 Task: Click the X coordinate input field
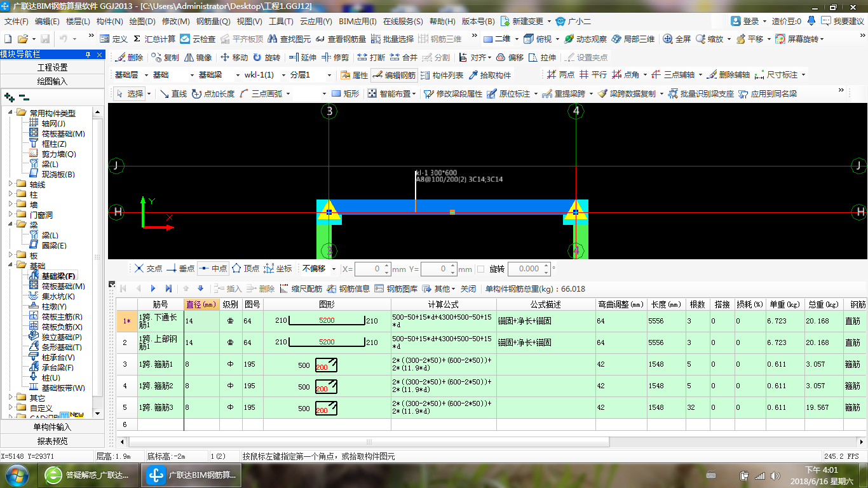coord(372,269)
